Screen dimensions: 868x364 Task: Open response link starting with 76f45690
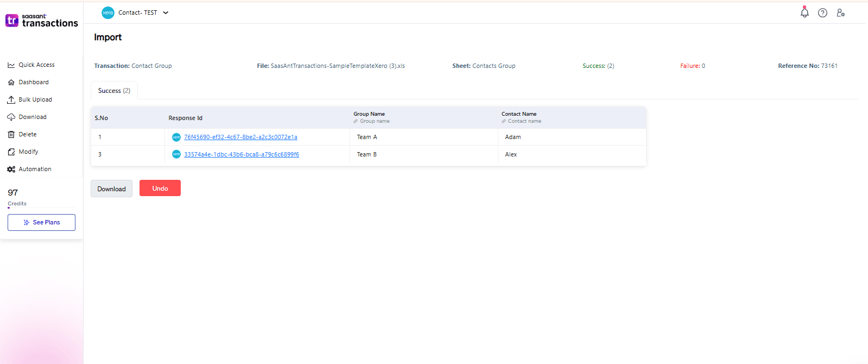240,137
